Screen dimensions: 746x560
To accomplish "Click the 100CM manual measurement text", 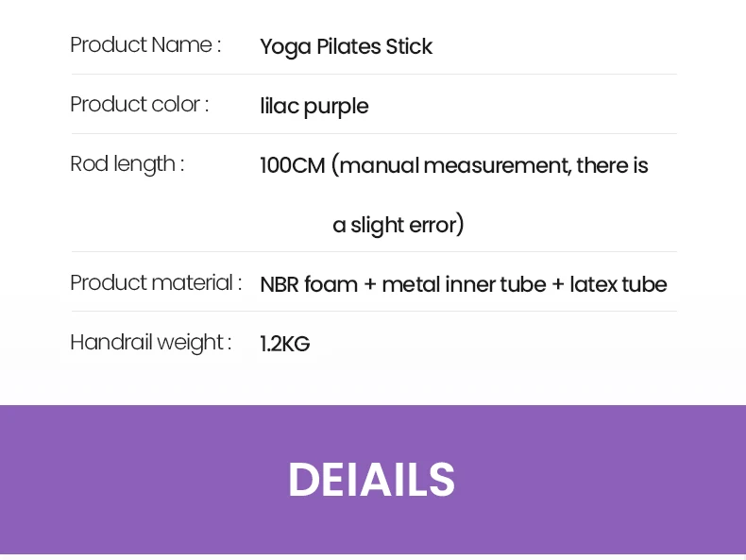I will point(454,165).
